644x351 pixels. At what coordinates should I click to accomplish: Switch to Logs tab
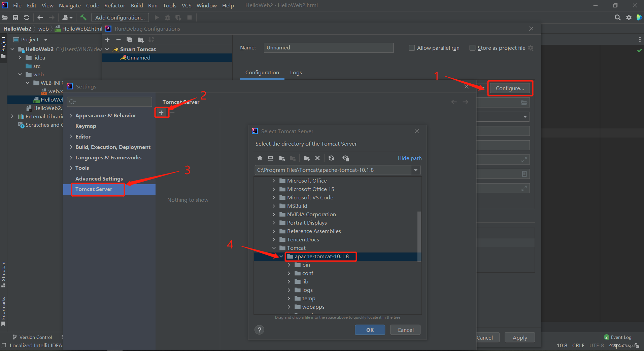click(x=296, y=73)
